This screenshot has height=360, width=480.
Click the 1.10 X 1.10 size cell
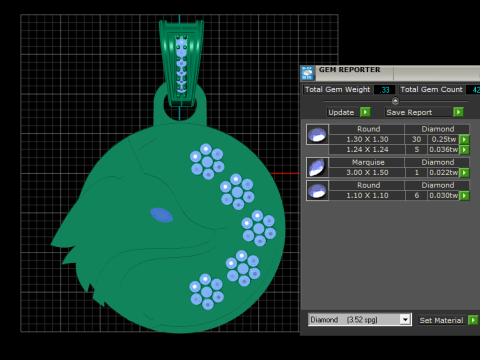point(367,196)
